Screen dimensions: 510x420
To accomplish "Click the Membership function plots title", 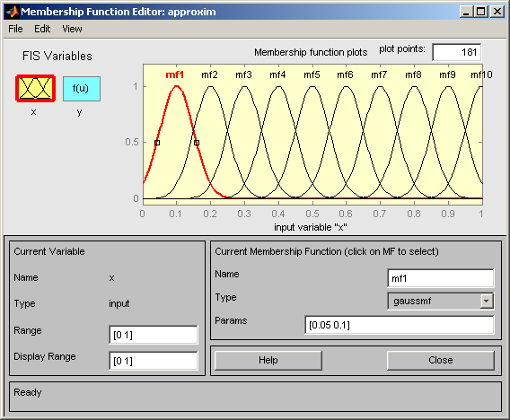I will (311, 52).
